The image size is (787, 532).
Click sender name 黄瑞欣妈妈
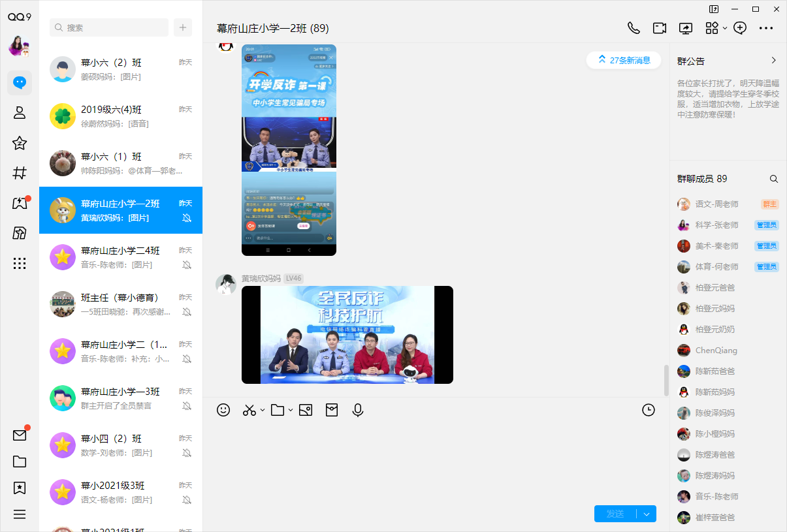pos(261,278)
